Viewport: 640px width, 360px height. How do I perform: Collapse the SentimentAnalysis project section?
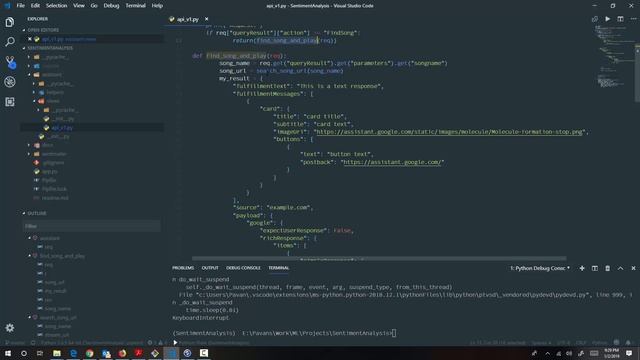point(24,48)
